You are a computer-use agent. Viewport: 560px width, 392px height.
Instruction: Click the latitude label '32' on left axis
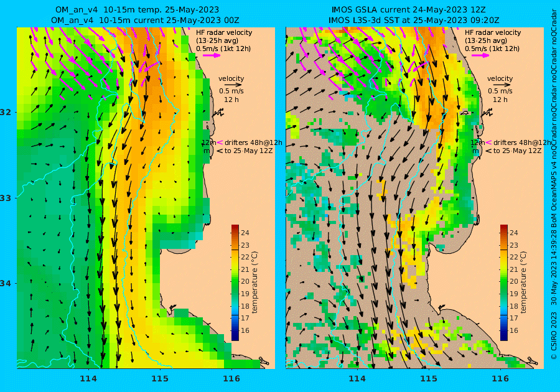pos(6,112)
